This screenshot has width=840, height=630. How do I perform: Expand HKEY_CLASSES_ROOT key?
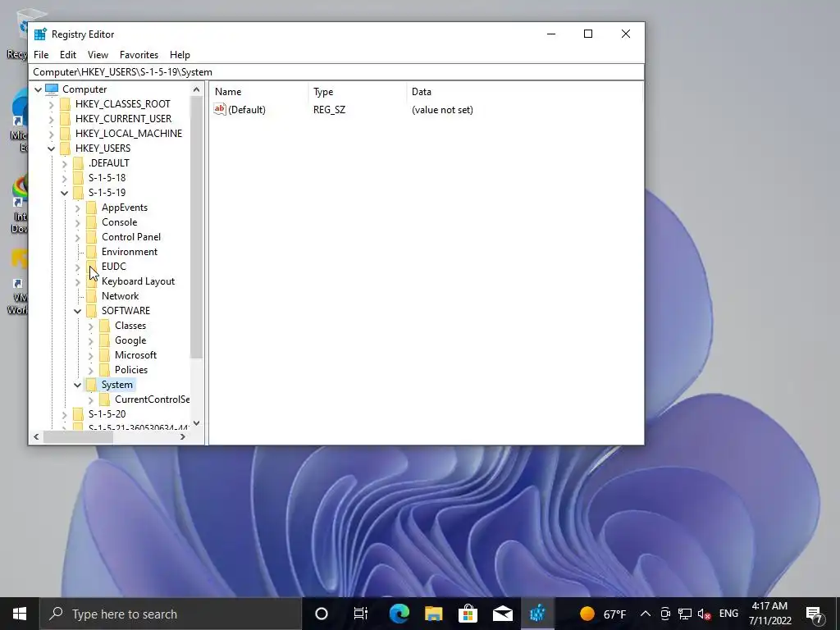(x=52, y=104)
